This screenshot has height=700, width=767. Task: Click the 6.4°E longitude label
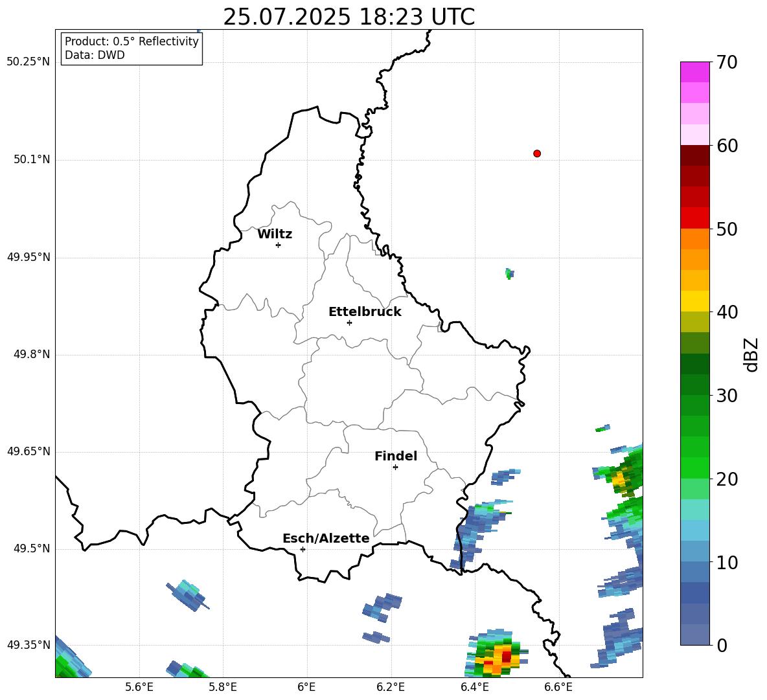475,687
